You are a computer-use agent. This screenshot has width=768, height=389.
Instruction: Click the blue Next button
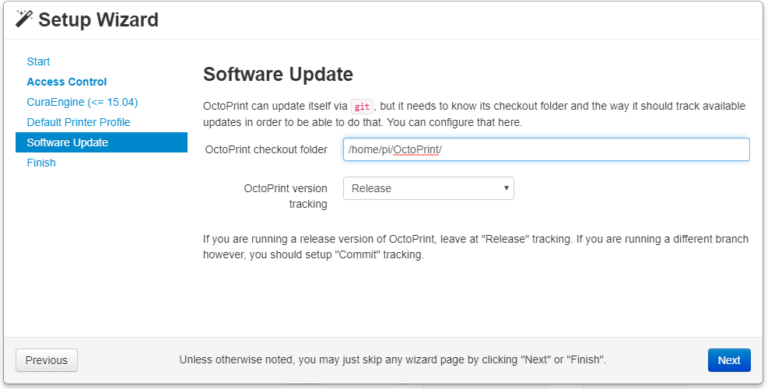point(729,360)
